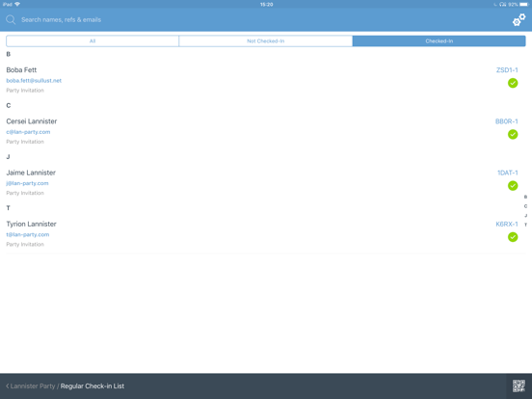Image resolution: width=532 pixels, height=399 pixels.
Task: Click the search names, refs & emails field
Action: tap(61, 19)
